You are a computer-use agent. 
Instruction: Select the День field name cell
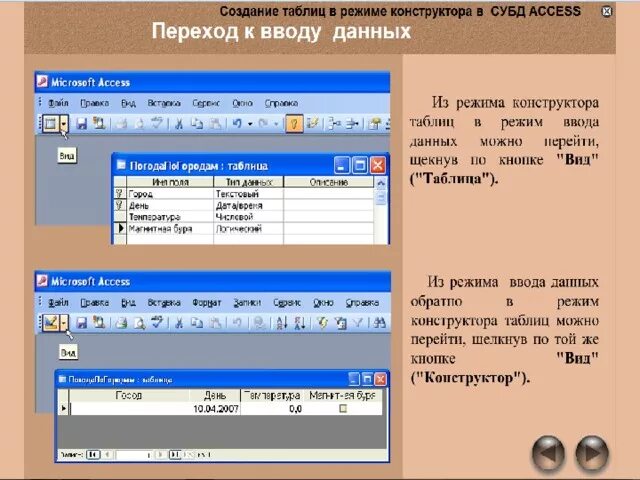coord(170,205)
